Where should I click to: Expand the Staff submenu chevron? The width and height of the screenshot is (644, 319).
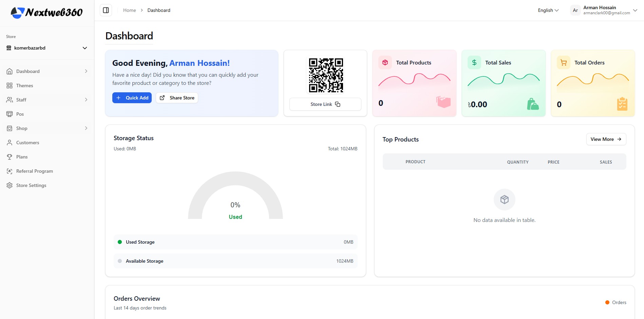pyautogui.click(x=86, y=100)
